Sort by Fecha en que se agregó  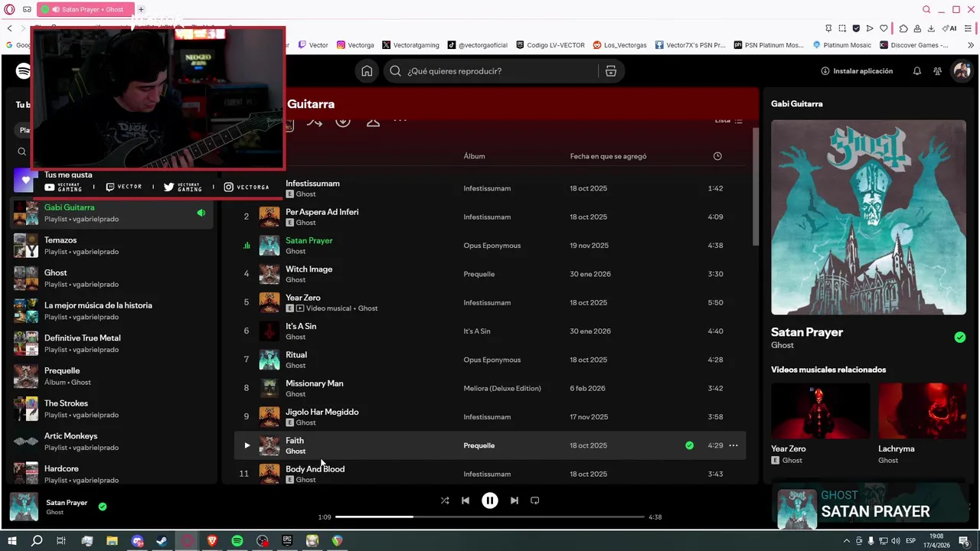click(x=608, y=156)
